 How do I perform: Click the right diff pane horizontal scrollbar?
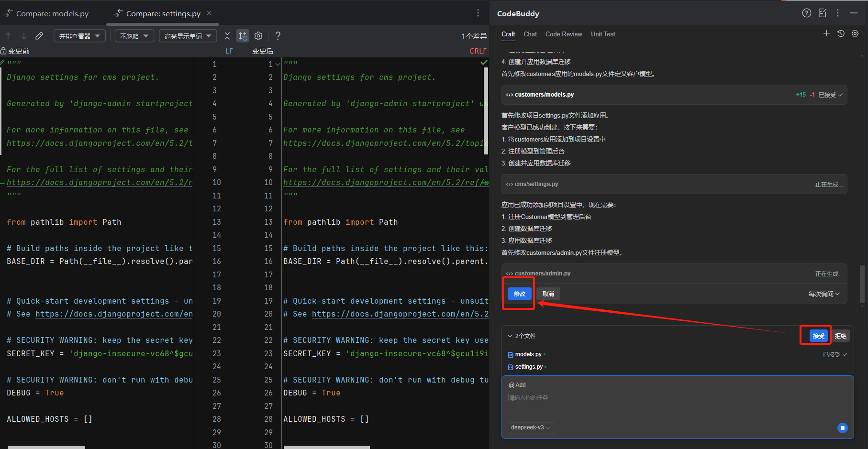click(x=327, y=447)
